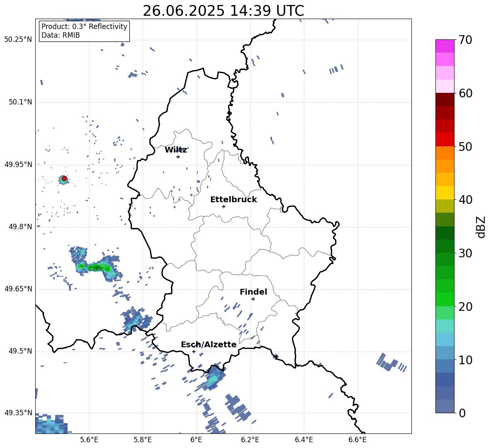The height and width of the screenshot is (448, 491).
Task: Click the yellow segment above 40
Action: pos(445,193)
